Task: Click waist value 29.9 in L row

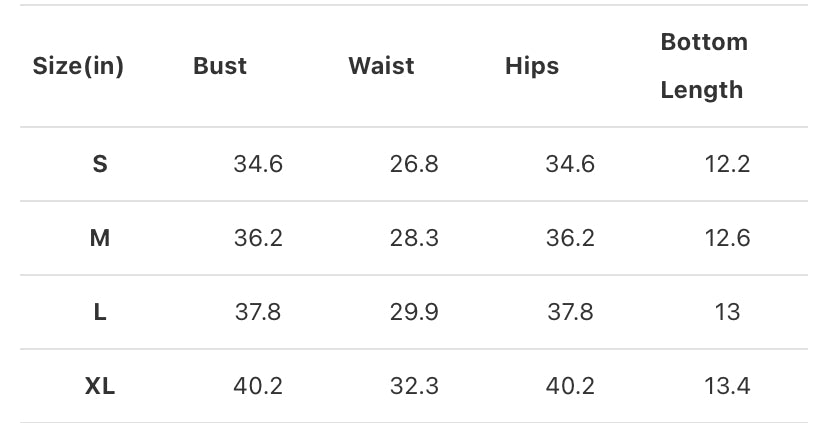Action: coord(414,312)
